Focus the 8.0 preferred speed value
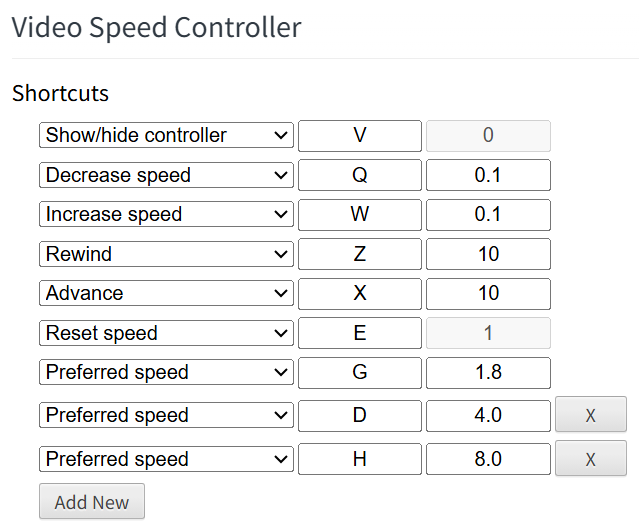 pos(488,459)
